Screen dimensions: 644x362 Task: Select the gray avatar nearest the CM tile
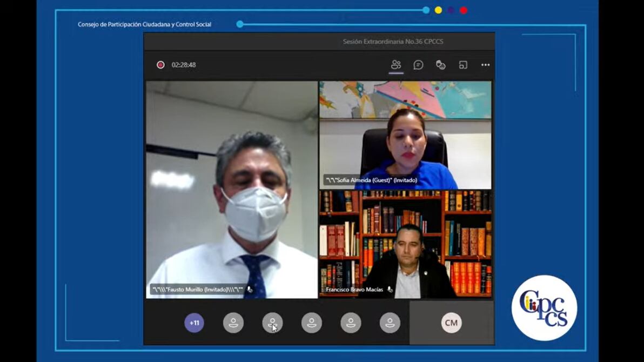click(390, 323)
